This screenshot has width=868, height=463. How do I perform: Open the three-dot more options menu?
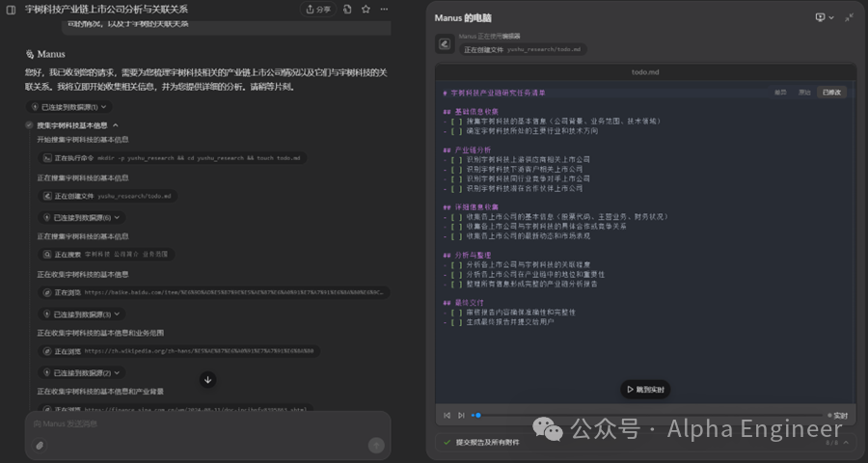(385, 9)
